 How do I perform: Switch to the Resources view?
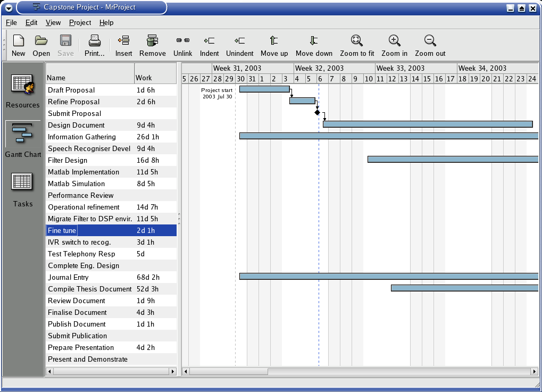(x=23, y=90)
